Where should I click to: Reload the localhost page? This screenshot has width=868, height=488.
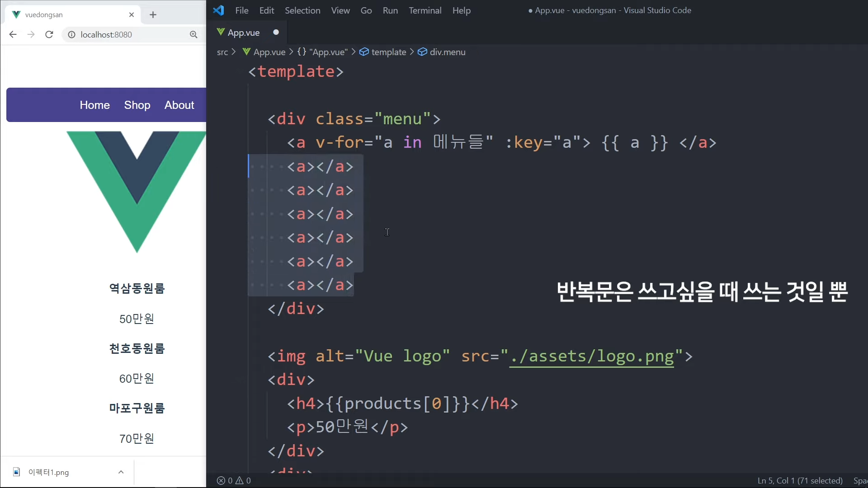coord(49,34)
